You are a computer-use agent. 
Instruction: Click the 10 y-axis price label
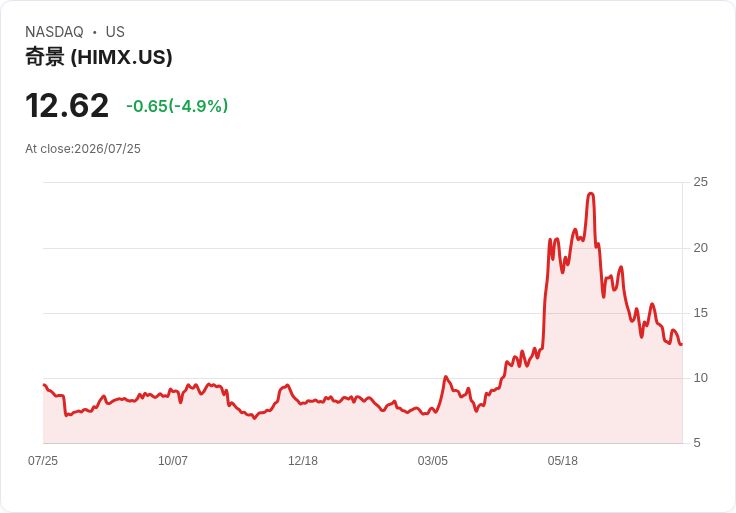pyautogui.click(x=700, y=378)
